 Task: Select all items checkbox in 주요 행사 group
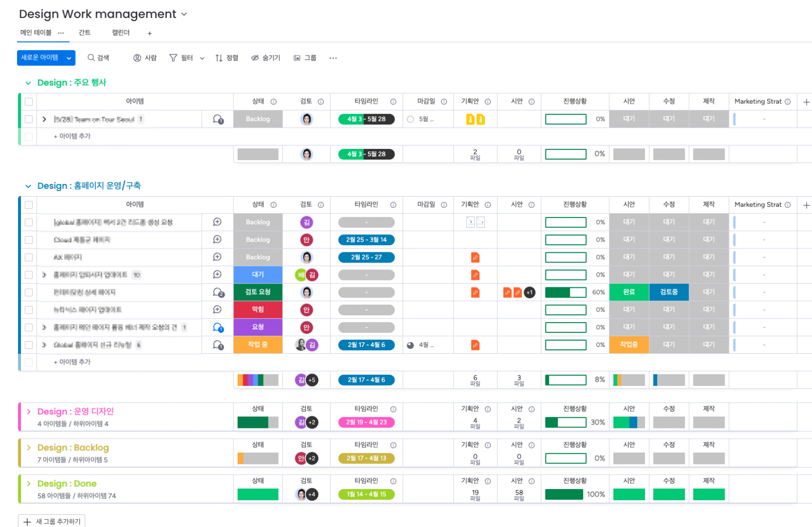(x=29, y=102)
